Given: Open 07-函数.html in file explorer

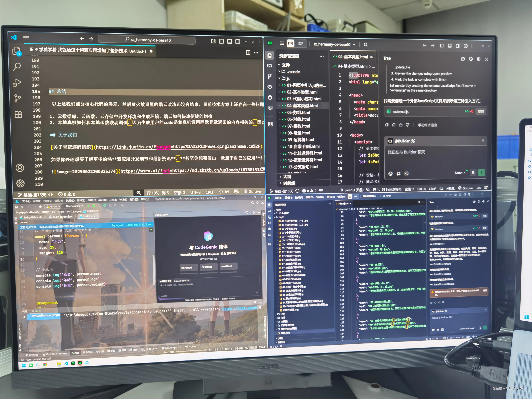Looking at the screenshot, I should 298,126.
